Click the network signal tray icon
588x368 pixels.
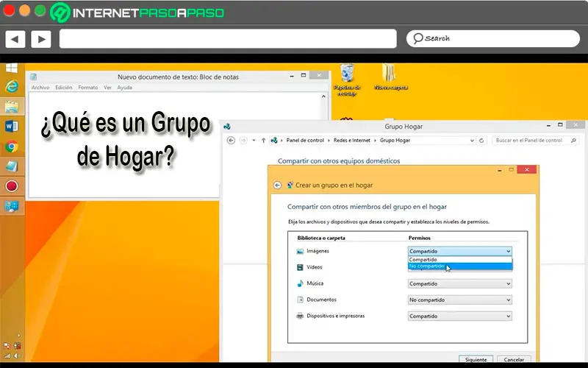(7, 355)
